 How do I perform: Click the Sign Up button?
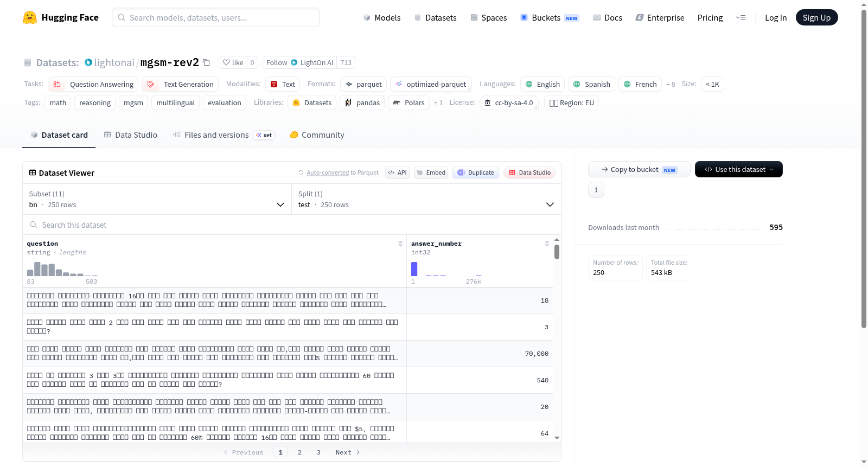point(817,17)
